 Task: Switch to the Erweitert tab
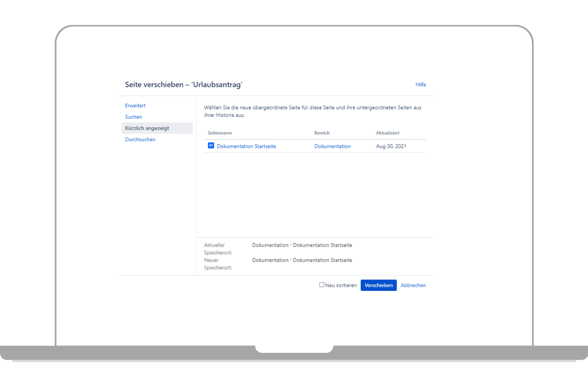[135, 106]
